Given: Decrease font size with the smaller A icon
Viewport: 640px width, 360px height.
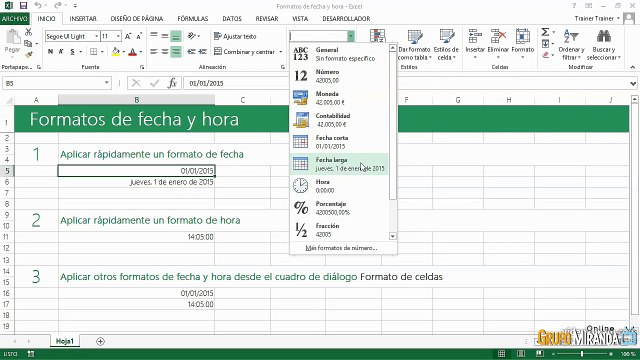Looking at the screenshot, I should coord(139,36).
